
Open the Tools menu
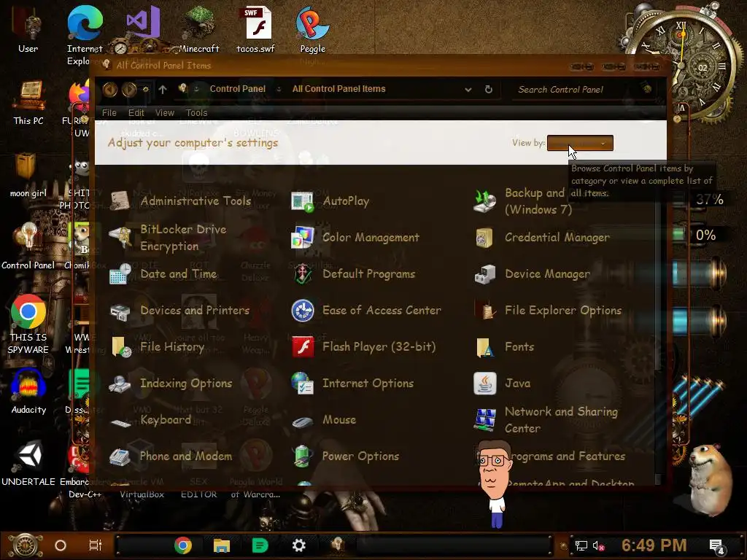click(x=196, y=113)
